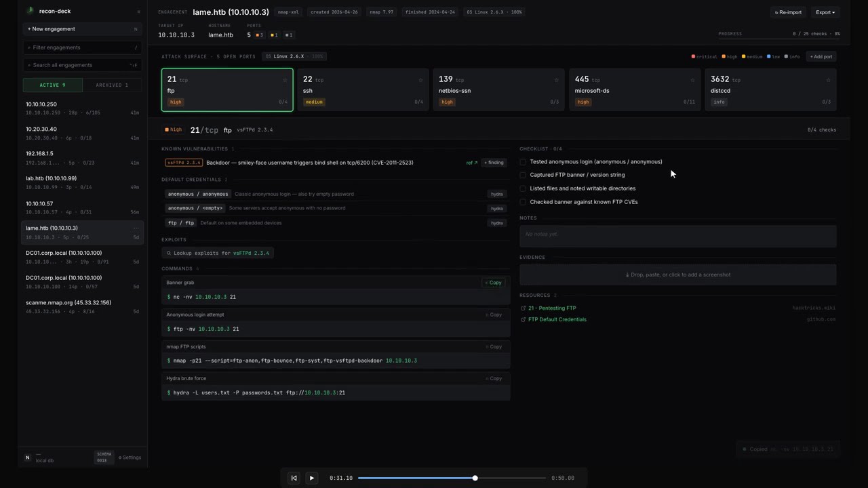Open the 10.20.30.40 engagement
This screenshot has width=868, height=488.
(x=82, y=134)
